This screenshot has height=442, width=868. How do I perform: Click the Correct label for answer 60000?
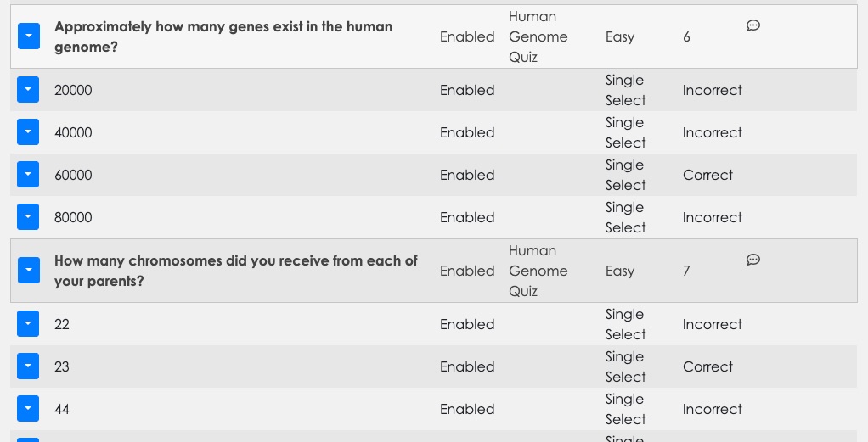(x=707, y=175)
